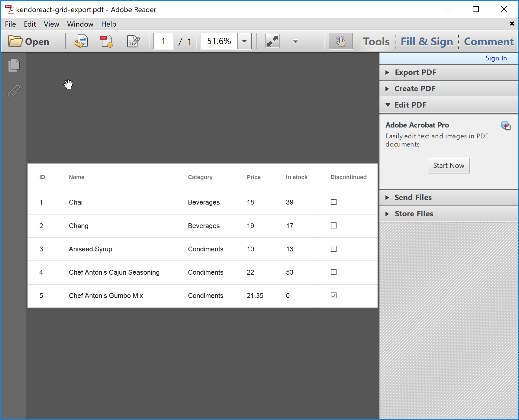Click the Adobe Acrobat Pro icon
This screenshot has width=519, height=420.
(x=506, y=126)
